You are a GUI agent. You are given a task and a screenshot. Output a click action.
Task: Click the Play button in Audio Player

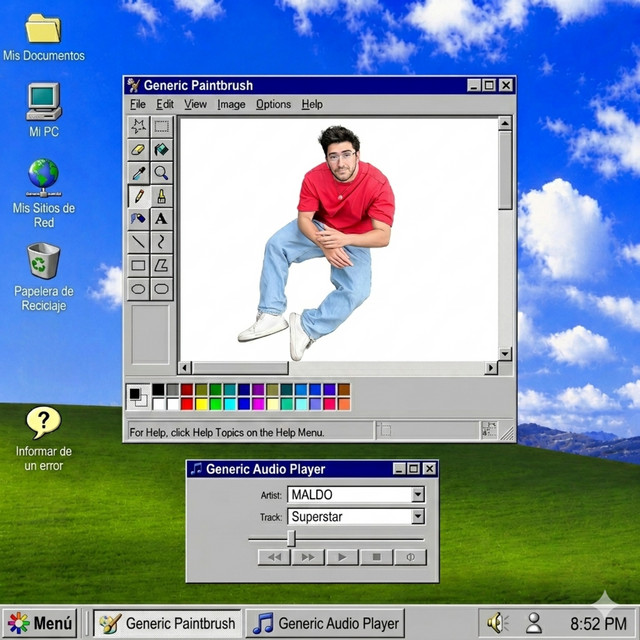(342, 557)
